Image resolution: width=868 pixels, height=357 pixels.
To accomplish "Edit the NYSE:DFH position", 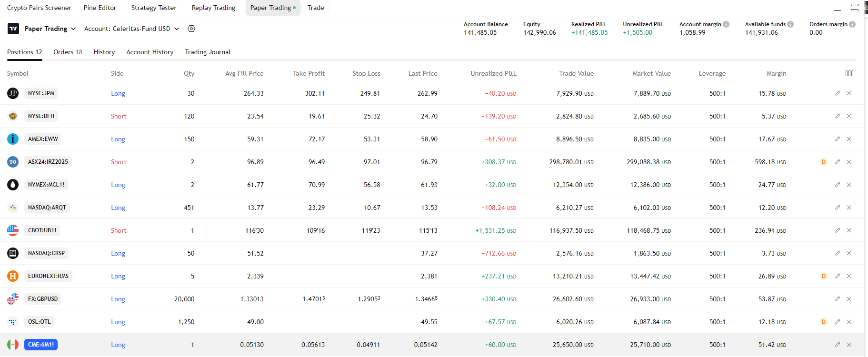I will pos(838,116).
